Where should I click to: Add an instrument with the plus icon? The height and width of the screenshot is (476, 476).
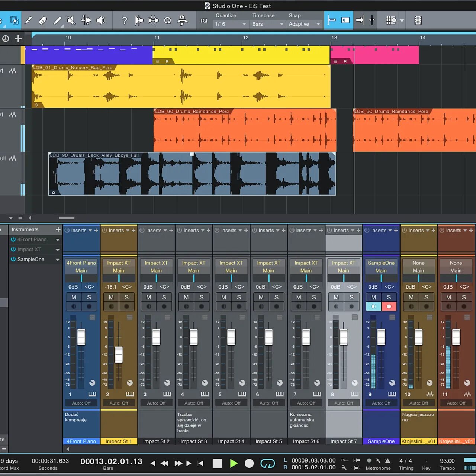(x=58, y=229)
